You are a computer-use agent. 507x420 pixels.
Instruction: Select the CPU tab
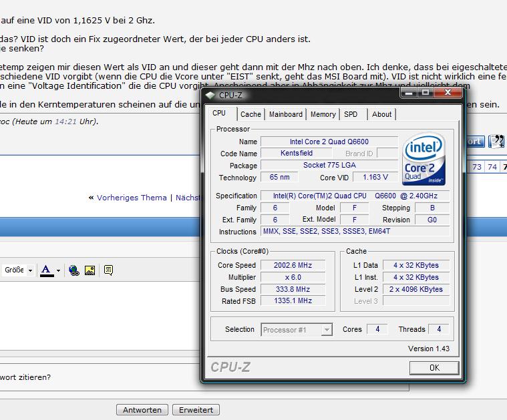tap(219, 113)
